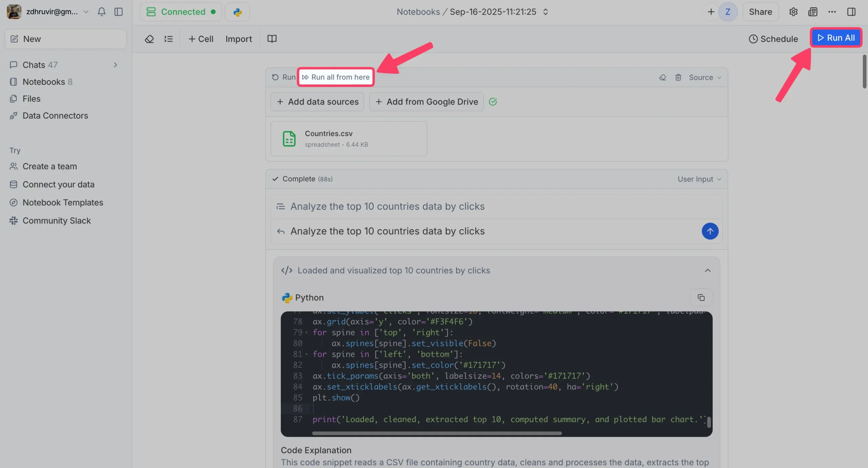This screenshot has height=468, width=868.
Task: Toggle the left sidebar panel icon
Action: (118, 12)
